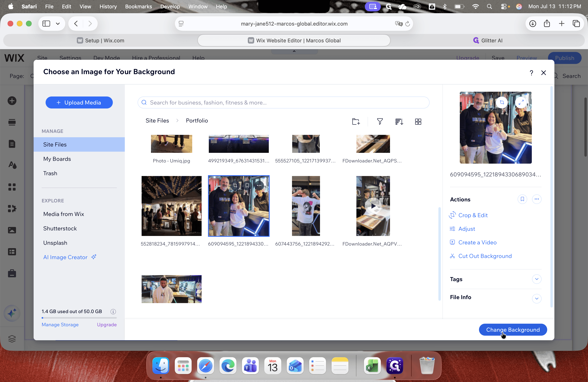This screenshot has height=382, width=588.
Task: Open AI Image Creator link
Action: [x=70, y=257]
